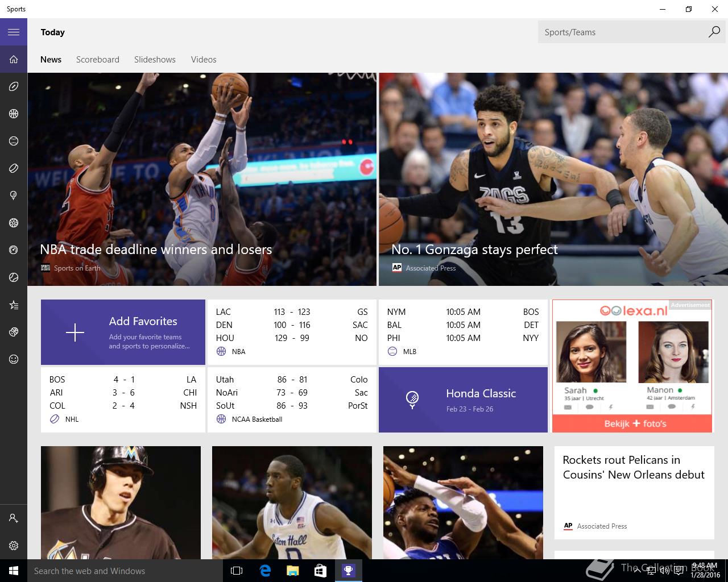Open the soccer ball section in sidebar
This screenshot has height=582, width=728.
pos(14,223)
